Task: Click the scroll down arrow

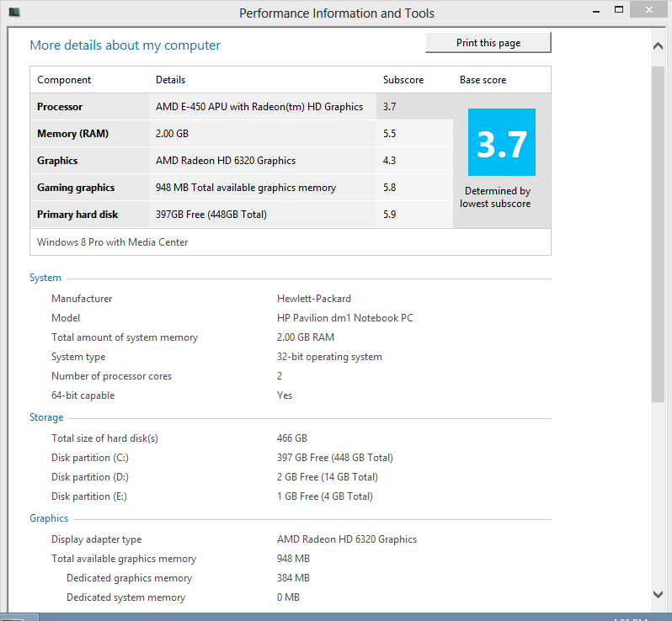Action: [658, 594]
